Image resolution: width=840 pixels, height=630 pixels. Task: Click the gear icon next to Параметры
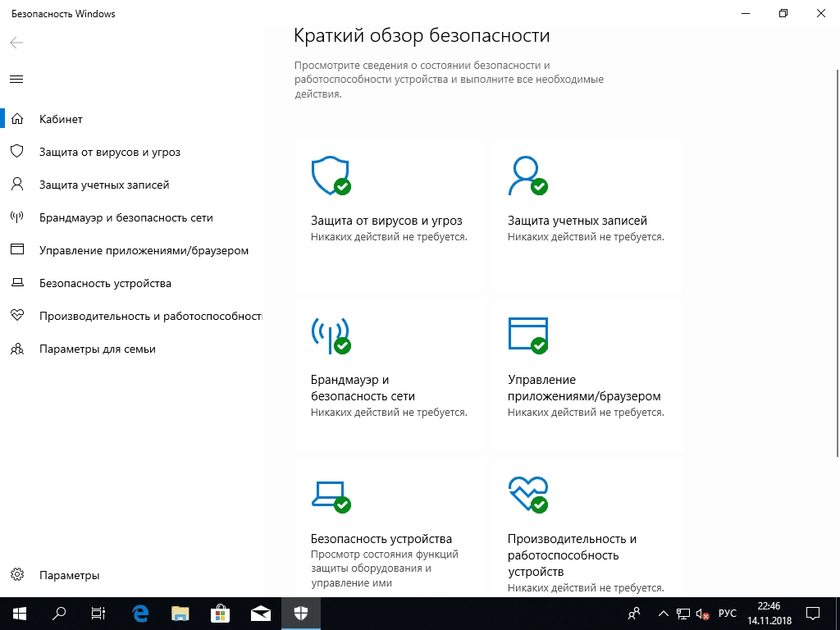tap(17, 575)
